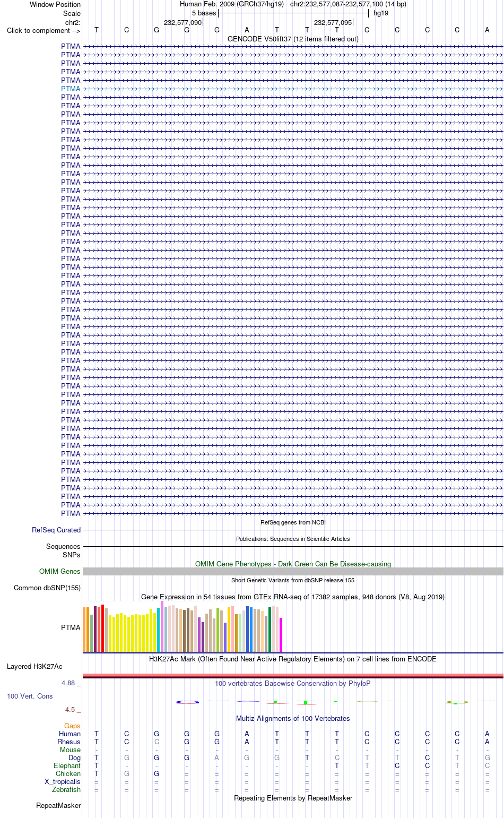Viewport: 504px width, 818px height.
Task: Click the Human alignment row label
Action: [x=69, y=734]
